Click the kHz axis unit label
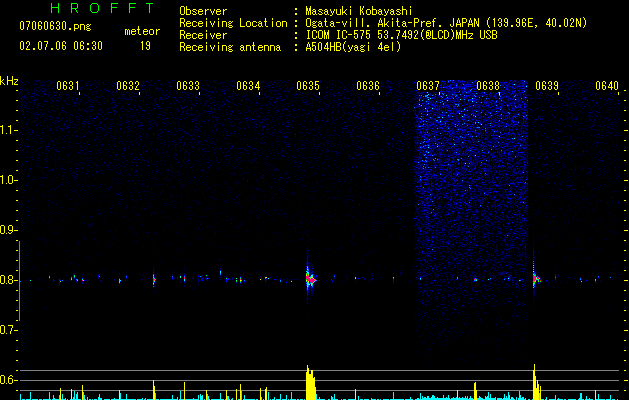629x400 pixels. [9, 81]
